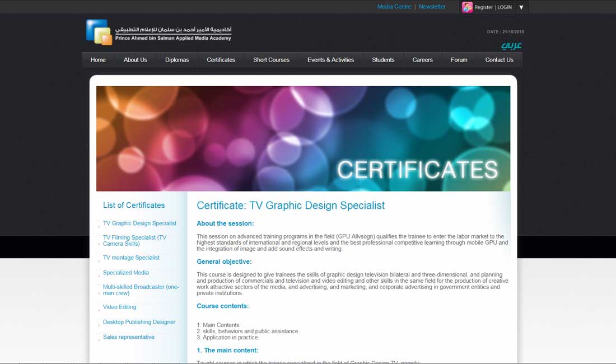The width and height of the screenshot is (616, 364).
Task: Open the Newsletter link
Action: click(432, 7)
